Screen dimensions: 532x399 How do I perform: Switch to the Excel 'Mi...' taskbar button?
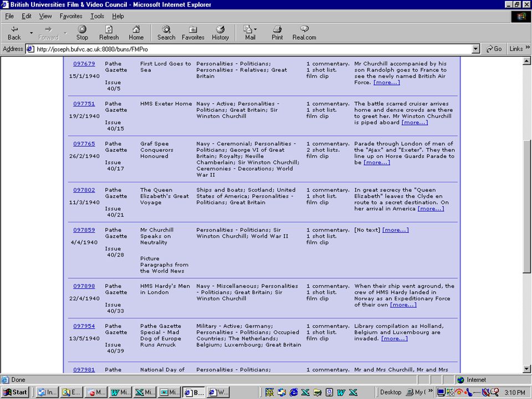pos(145,392)
